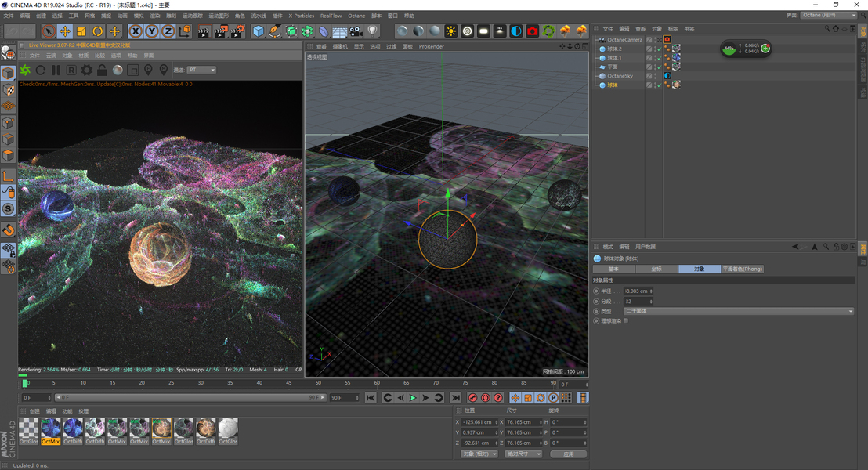
Task: Open the Octane interface layout dropdown
Action: [x=829, y=15]
